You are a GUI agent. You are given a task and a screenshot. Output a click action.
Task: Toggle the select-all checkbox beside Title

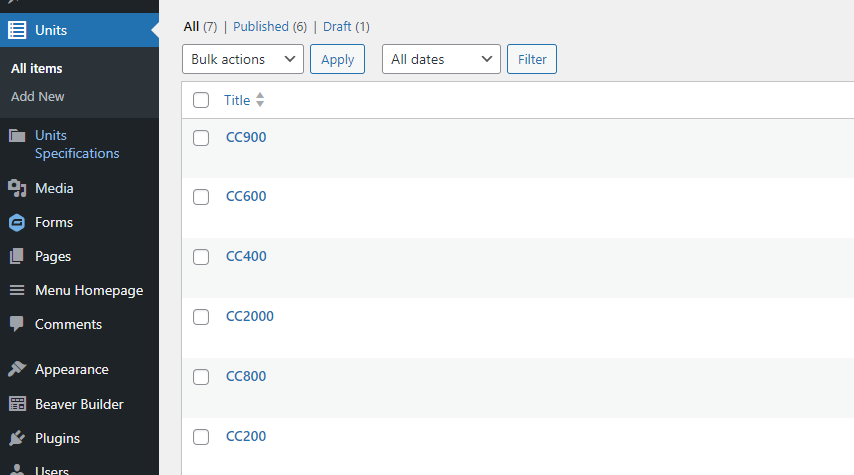coord(201,100)
